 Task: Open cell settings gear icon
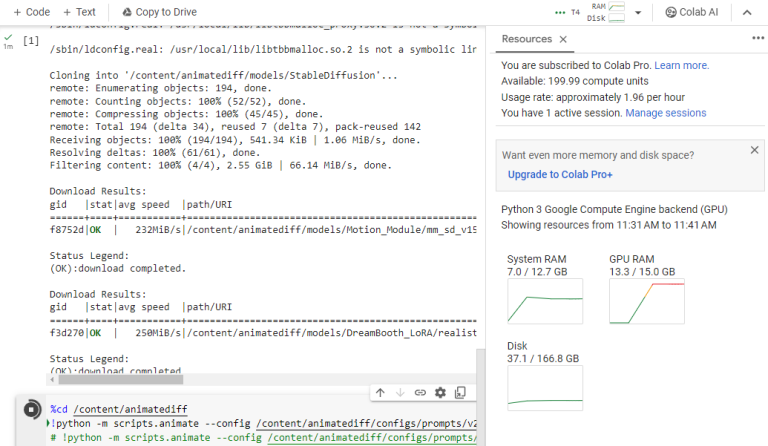coord(440,393)
